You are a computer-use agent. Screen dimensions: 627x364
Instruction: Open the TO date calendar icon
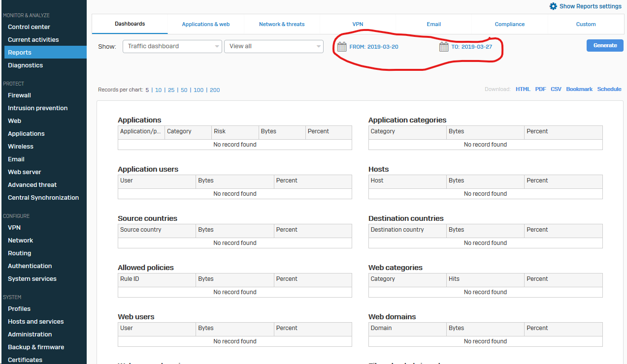(x=444, y=47)
